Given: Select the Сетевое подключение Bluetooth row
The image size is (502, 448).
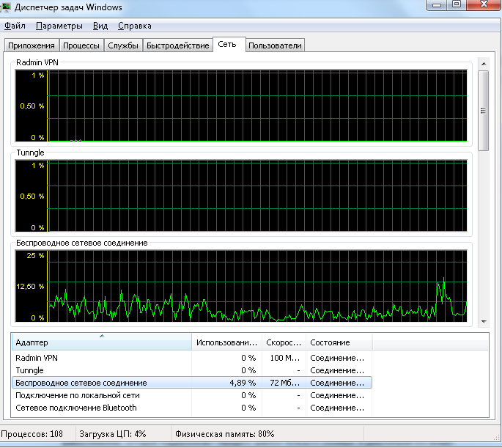Looking at the screenshot, I should [192, 408].
